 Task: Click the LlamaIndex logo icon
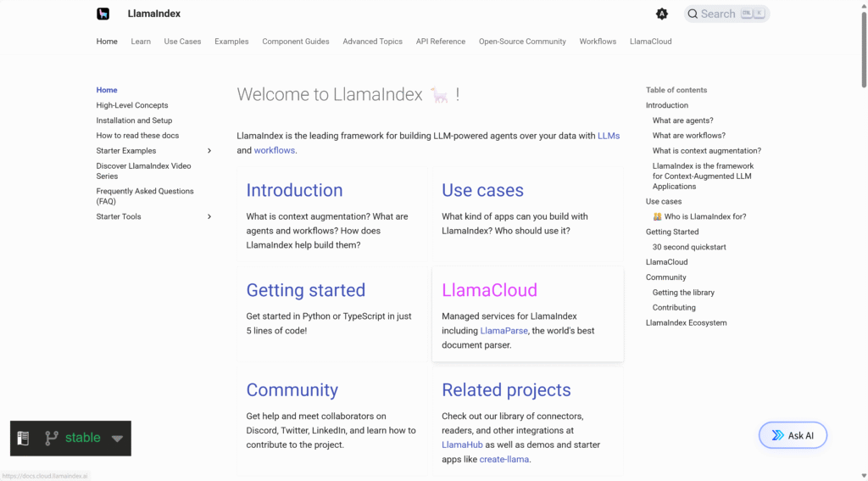[x=103, y=14]
